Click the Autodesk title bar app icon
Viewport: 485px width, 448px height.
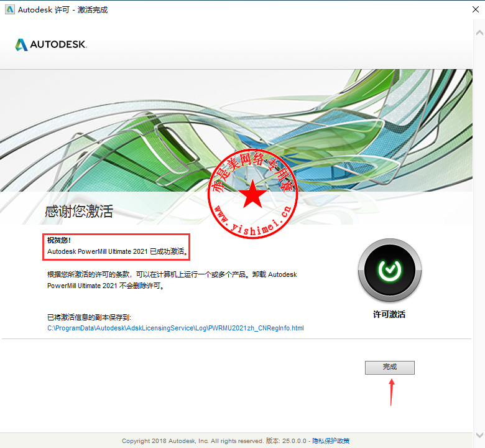coord(9,9)
